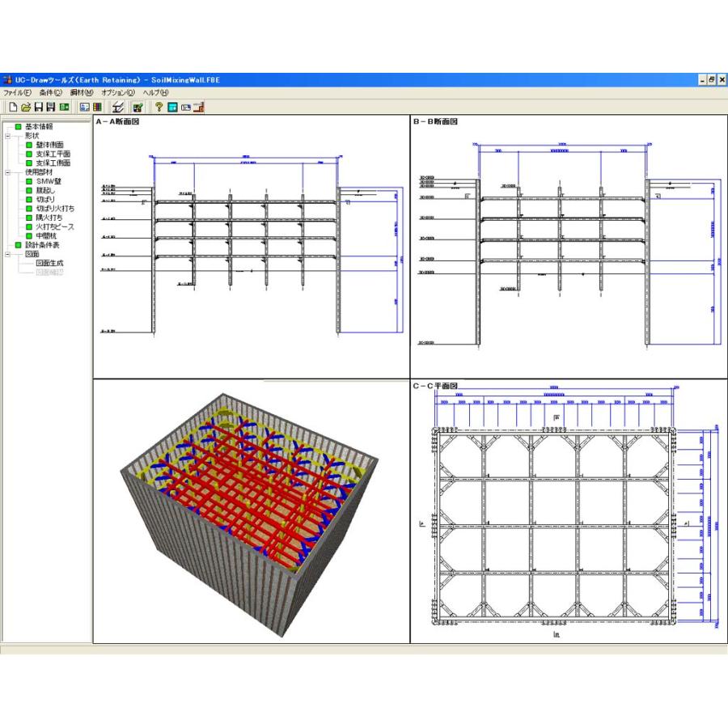Click the teal window layout icon

(172, 108)
